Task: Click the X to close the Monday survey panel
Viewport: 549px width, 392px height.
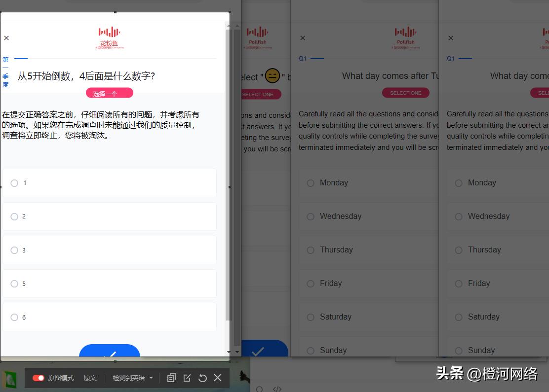Action: click(x=303, y=37)
